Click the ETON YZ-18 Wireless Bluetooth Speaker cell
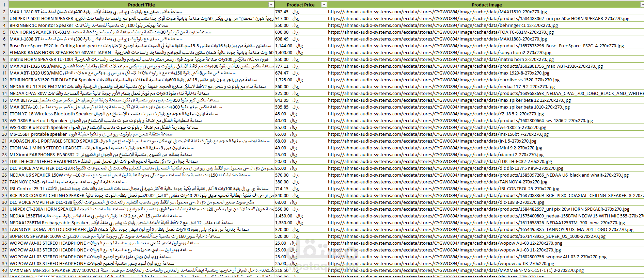 coord(141,114)
